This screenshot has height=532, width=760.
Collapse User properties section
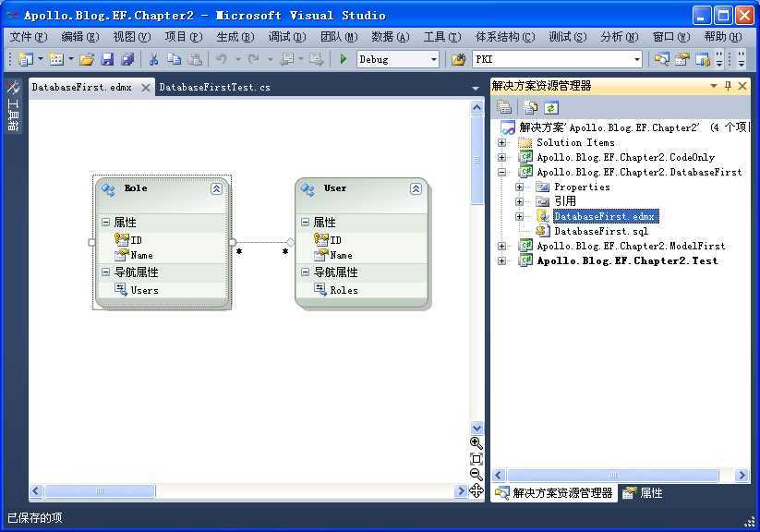click(305, 222)
